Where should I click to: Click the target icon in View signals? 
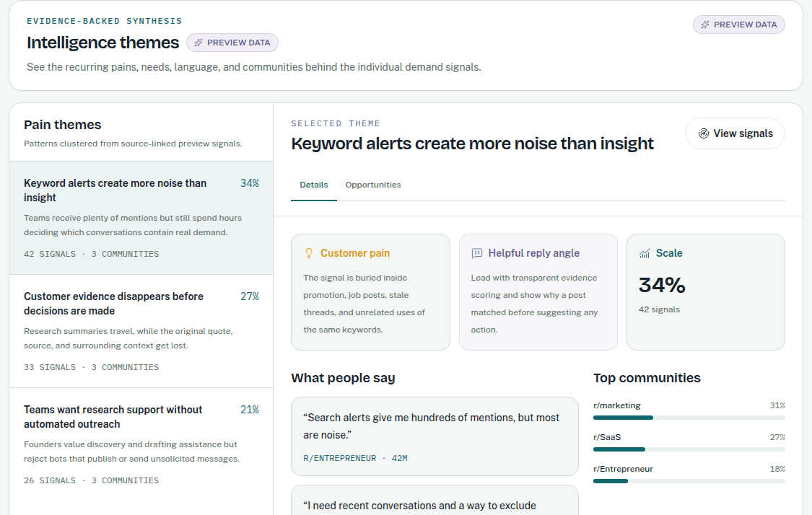[703, 133]
